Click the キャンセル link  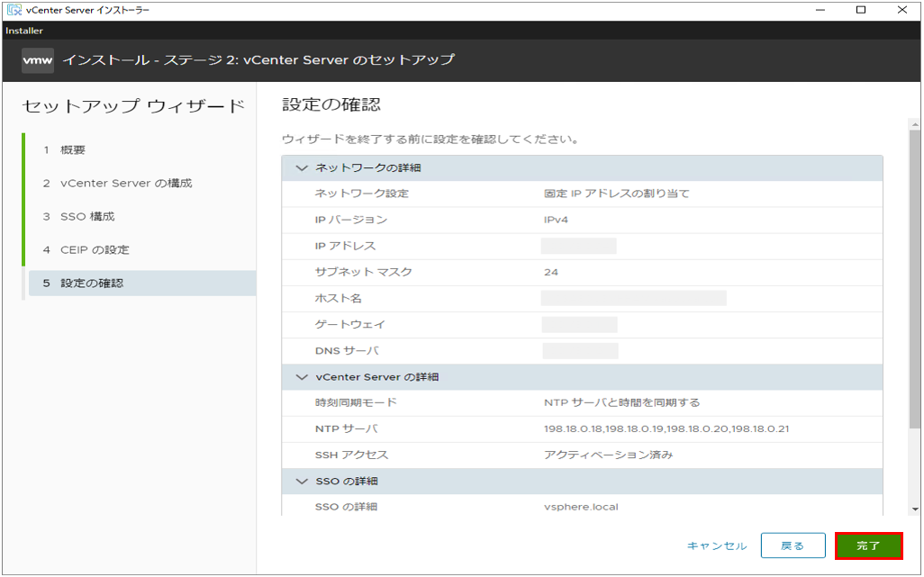tap(717, 546)
